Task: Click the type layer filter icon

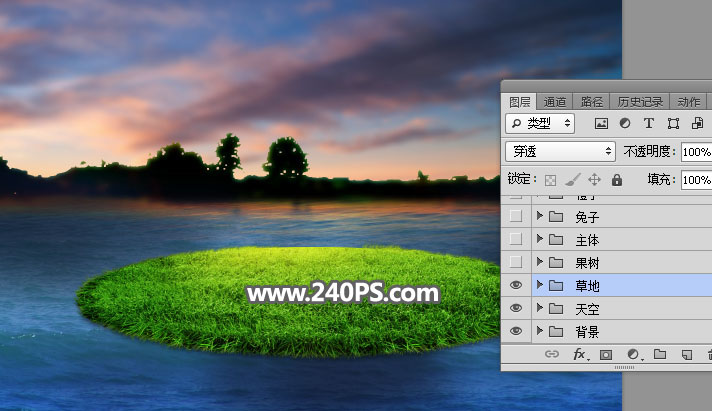Action: click(649, 123)
